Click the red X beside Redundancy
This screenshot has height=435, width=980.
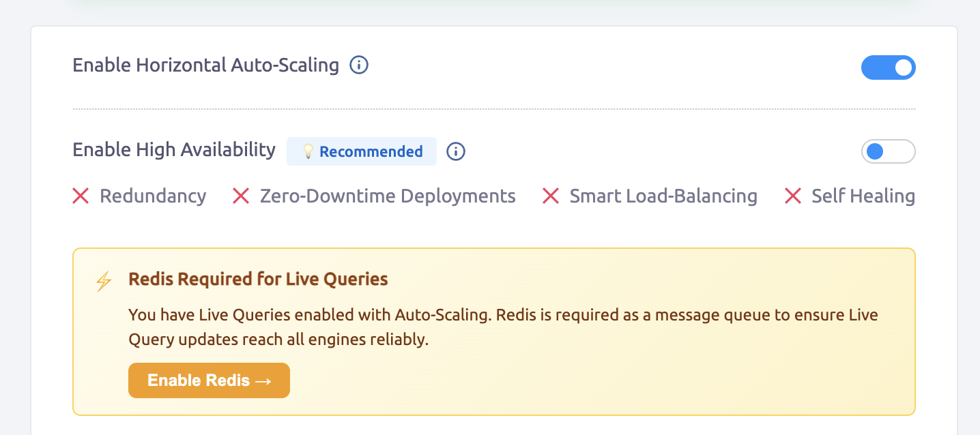click(x=81, y=196)
